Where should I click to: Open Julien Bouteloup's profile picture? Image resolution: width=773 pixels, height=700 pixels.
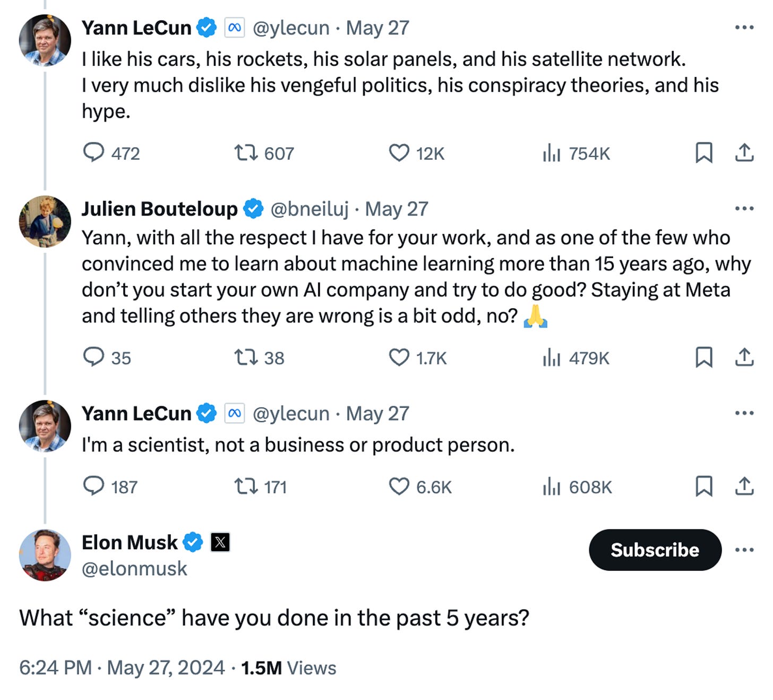click(x=45, y=221)
